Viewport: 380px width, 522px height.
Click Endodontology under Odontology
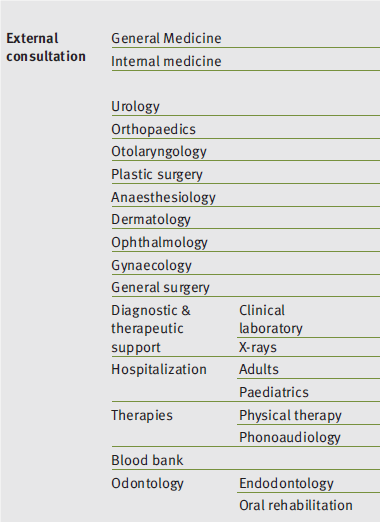click(286, 484)
